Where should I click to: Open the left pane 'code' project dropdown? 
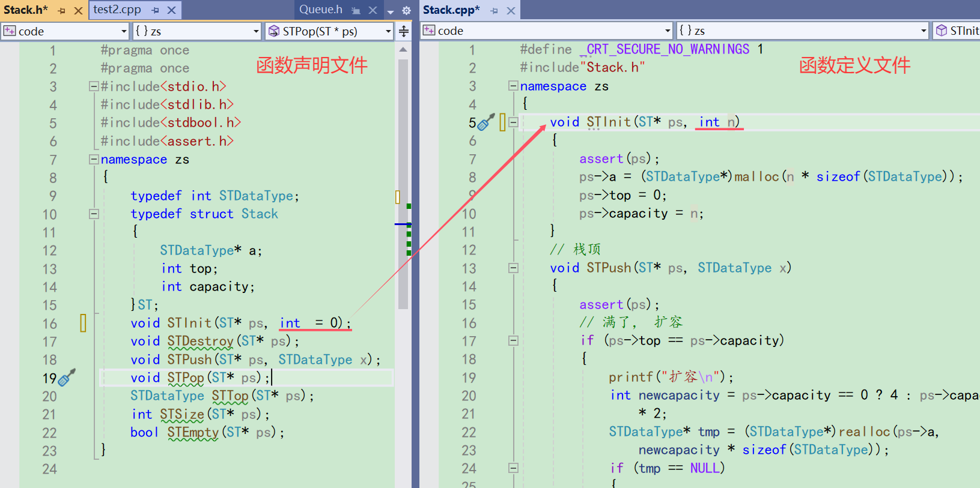pyautogui.click(x=124, y=31)
